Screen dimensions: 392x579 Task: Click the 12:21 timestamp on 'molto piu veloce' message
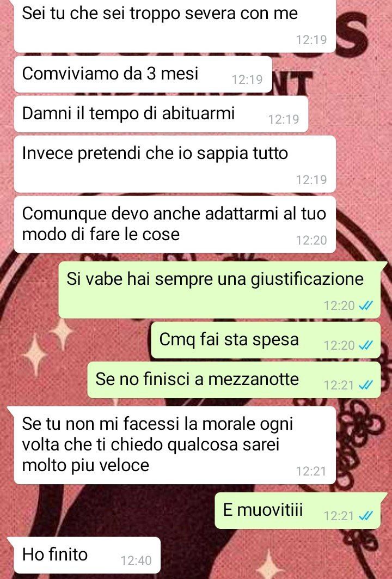pyautogui.click(x=311, y=471)
